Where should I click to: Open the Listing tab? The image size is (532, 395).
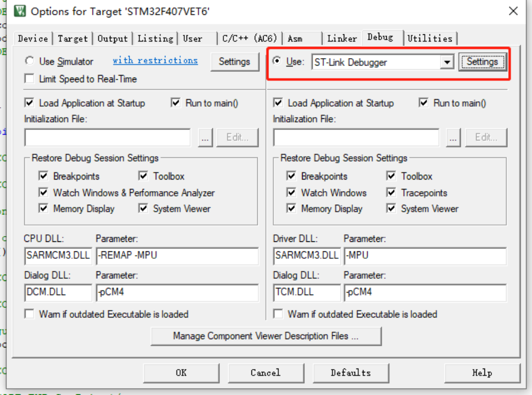[x=155, y=39]
